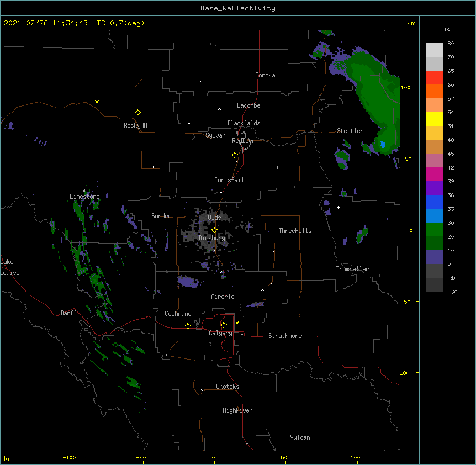Click the yellow 54 dBZ legend swatch
Viewport: 476px width, 465px height.
coord(434,119)
